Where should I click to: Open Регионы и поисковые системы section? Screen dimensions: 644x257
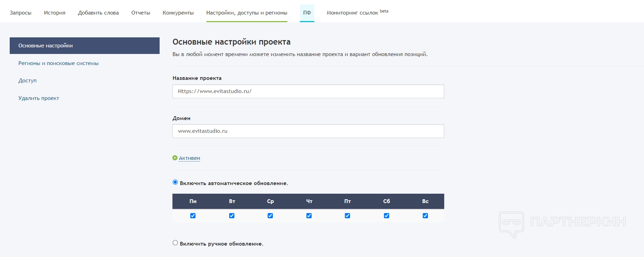59,63
